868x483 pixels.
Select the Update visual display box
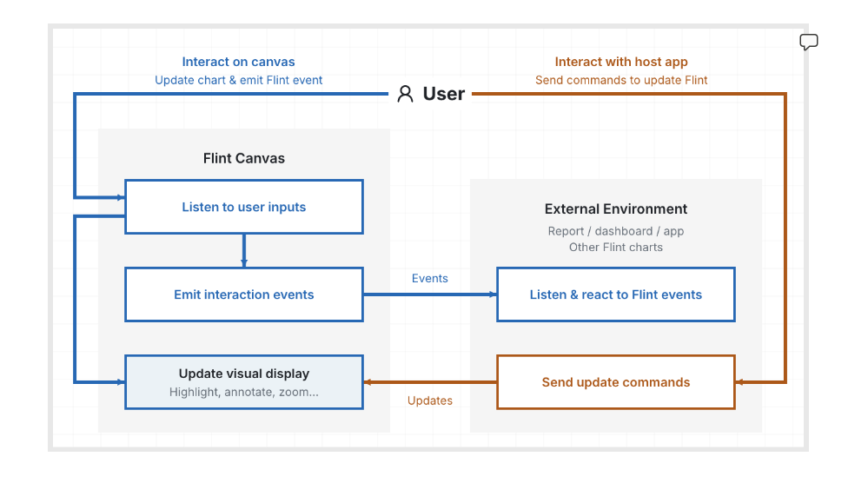(x=244, y=382)
